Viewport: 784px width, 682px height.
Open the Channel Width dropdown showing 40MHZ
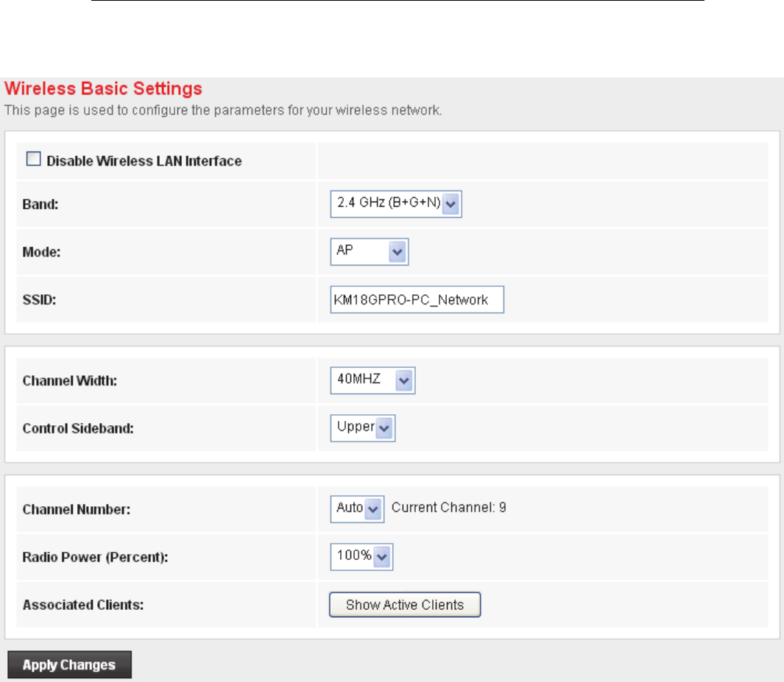coord(372,380)
